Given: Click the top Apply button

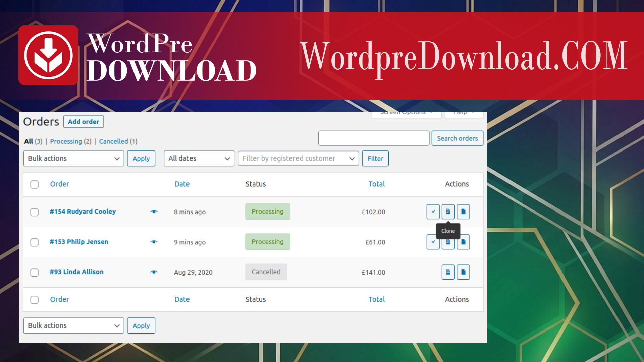Looking at the screenshot, I should (141, 158).
